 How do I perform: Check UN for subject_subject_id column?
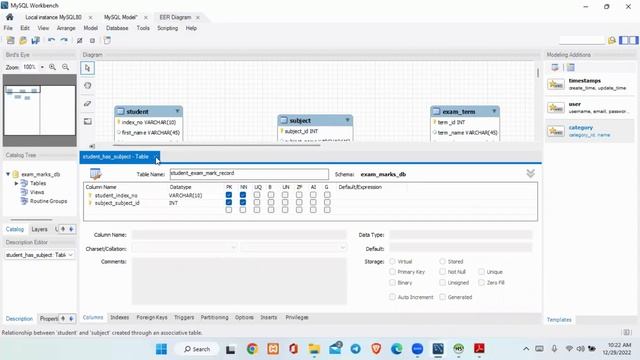[285, 202]
